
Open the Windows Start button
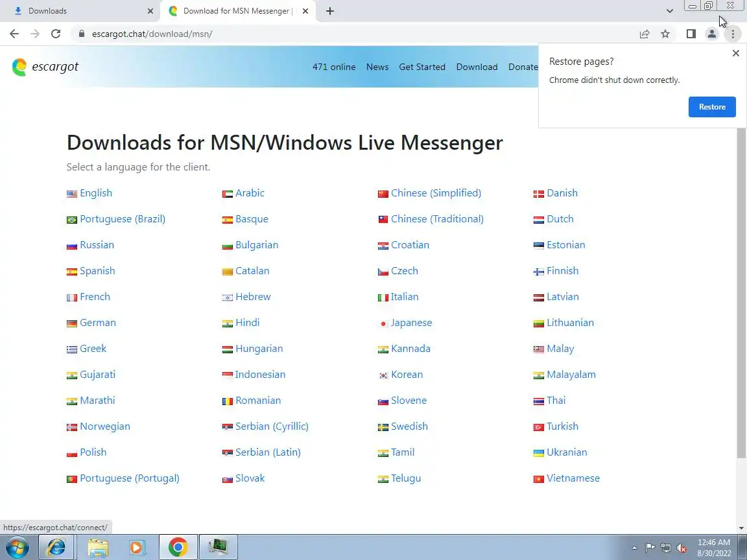coord(18,547)
